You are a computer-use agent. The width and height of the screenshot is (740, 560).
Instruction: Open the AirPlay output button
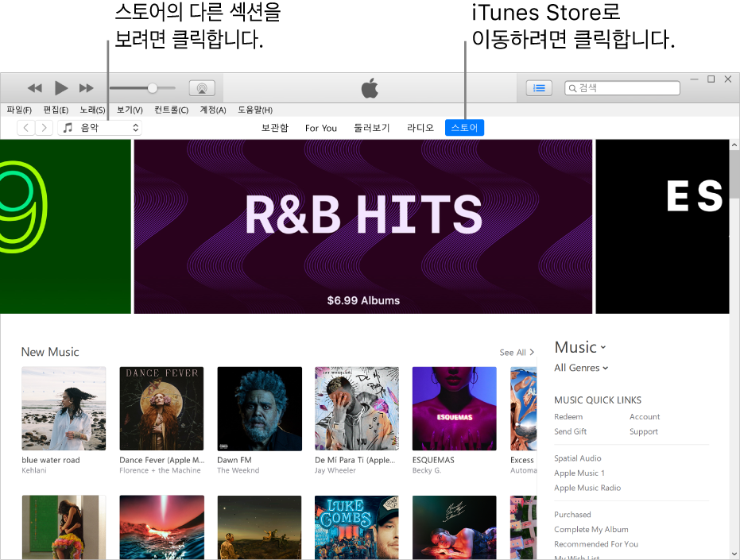pos(202,87)
